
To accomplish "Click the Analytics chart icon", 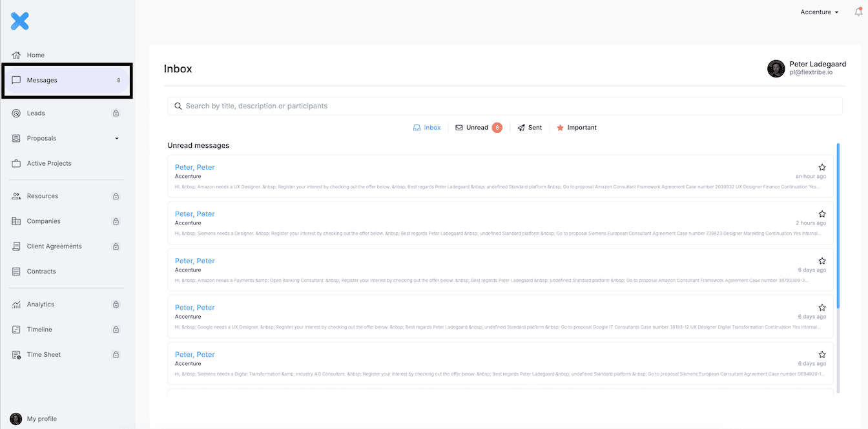I will [x=16, y=304].
